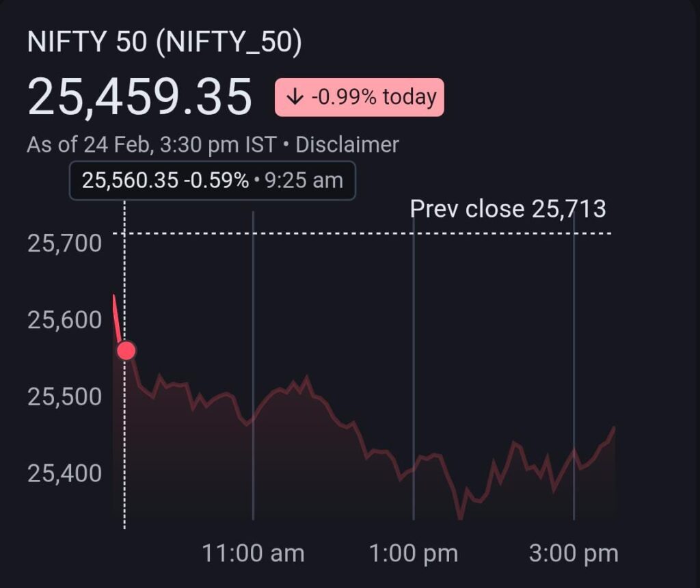Viewport: 700px width, 588px height.
Task: Click the "Prev close 25,713" label
Action: point(507,209)
